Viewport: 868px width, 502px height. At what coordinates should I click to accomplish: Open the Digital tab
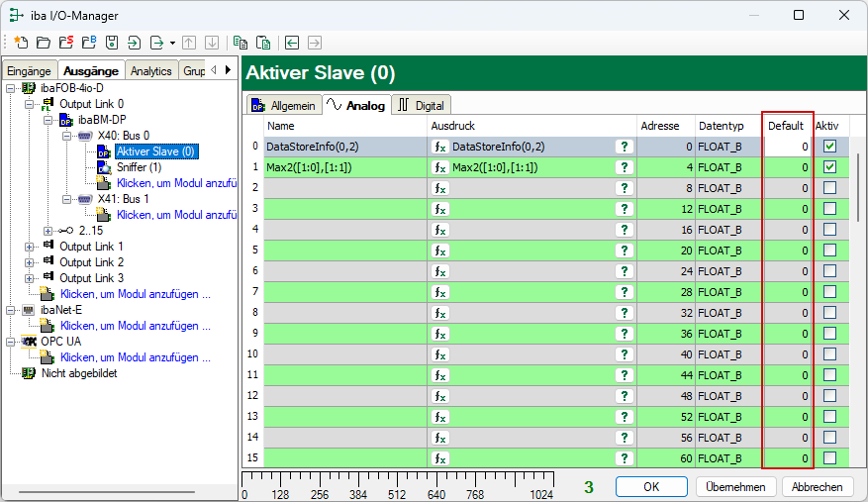(x=422, y=105)
